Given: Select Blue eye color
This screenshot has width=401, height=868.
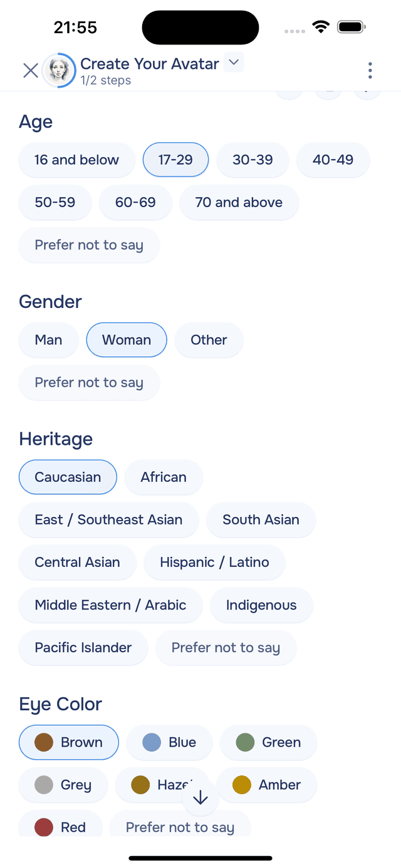Looking at the screenshot, I should 169,742.
